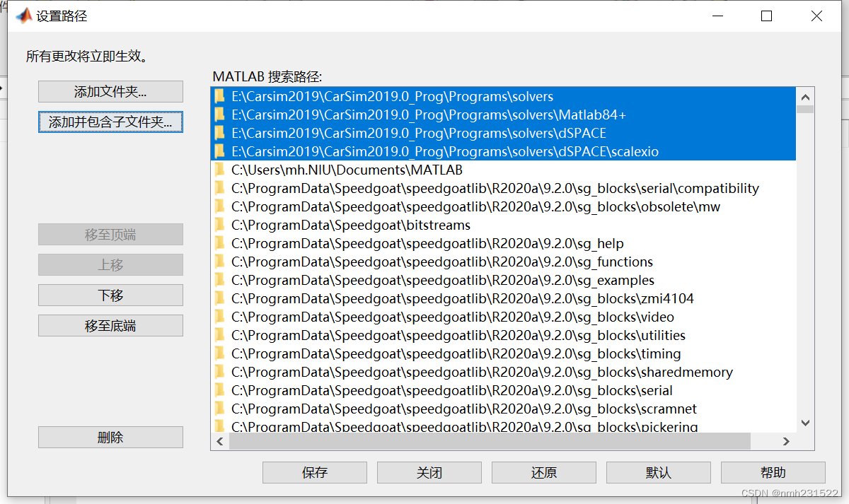849x504 pixels.
Task: Select the dSPACE\scalexio path row
Action: (504, 151)
